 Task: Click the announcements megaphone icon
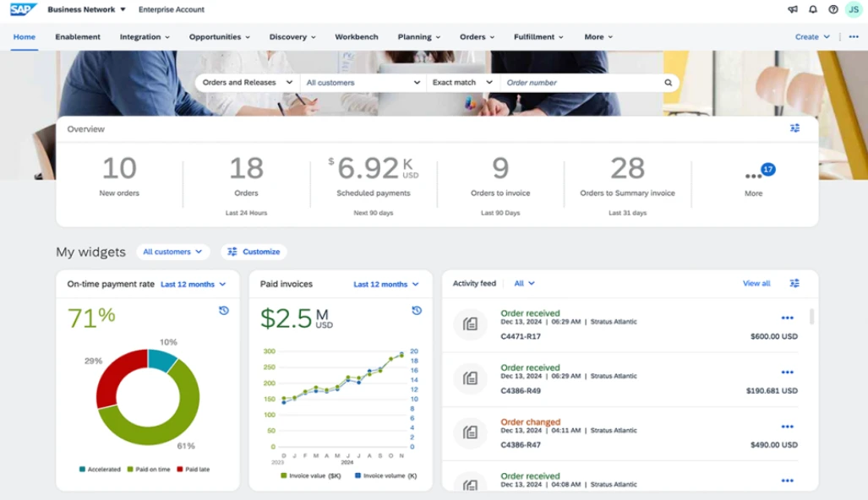point(793,9)
